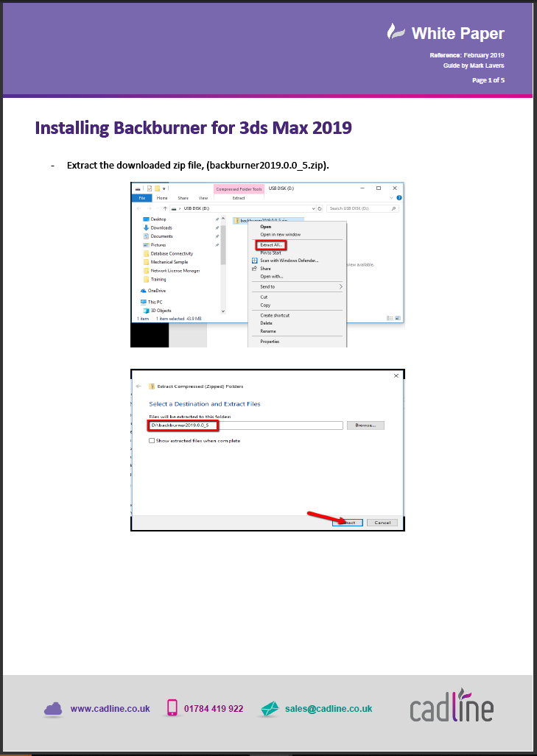
Task: Click the White Paper leaf logo in header
Action: (x=396, y=32)
